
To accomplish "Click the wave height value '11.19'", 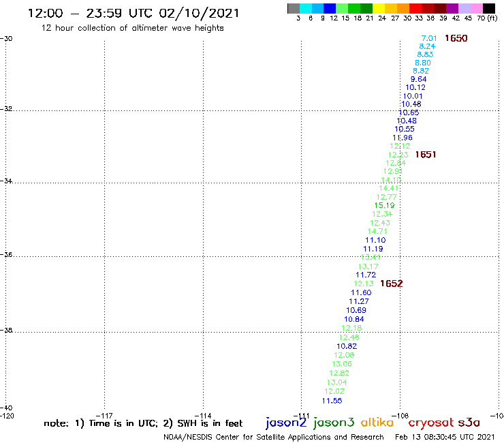I will (373, 249).
